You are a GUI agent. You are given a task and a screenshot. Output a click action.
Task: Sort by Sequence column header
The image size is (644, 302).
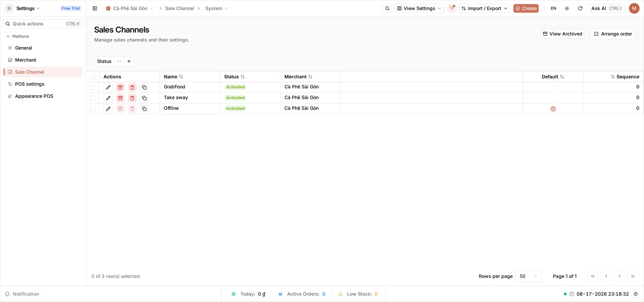(625, 77)
